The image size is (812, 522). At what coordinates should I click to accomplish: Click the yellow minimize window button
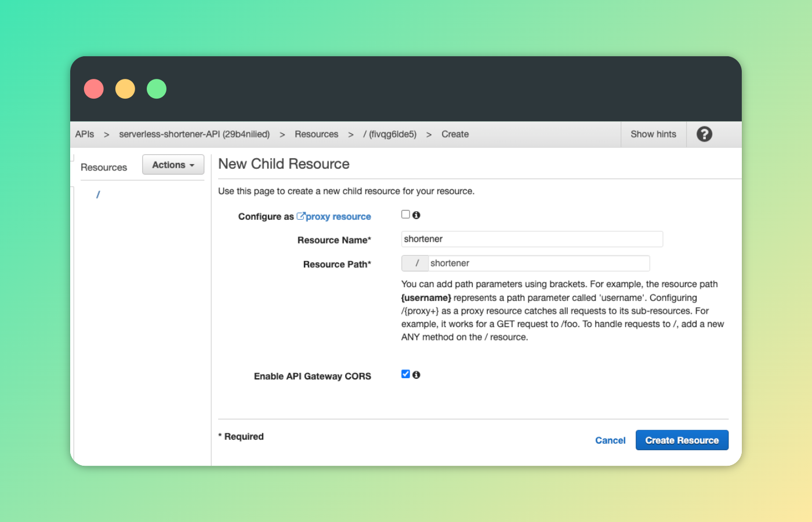click(x=125, y=89)
